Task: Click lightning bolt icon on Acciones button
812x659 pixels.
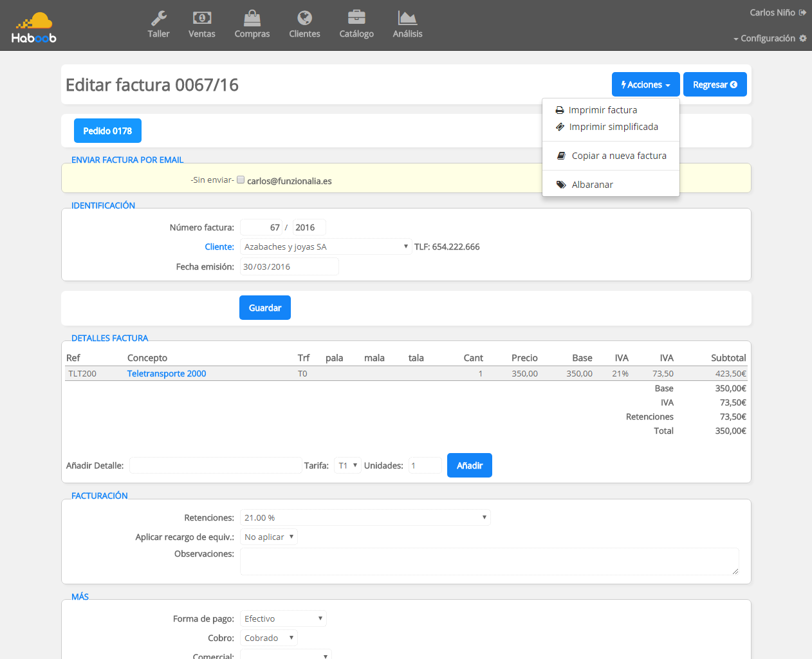Action: tap(623, 85)
